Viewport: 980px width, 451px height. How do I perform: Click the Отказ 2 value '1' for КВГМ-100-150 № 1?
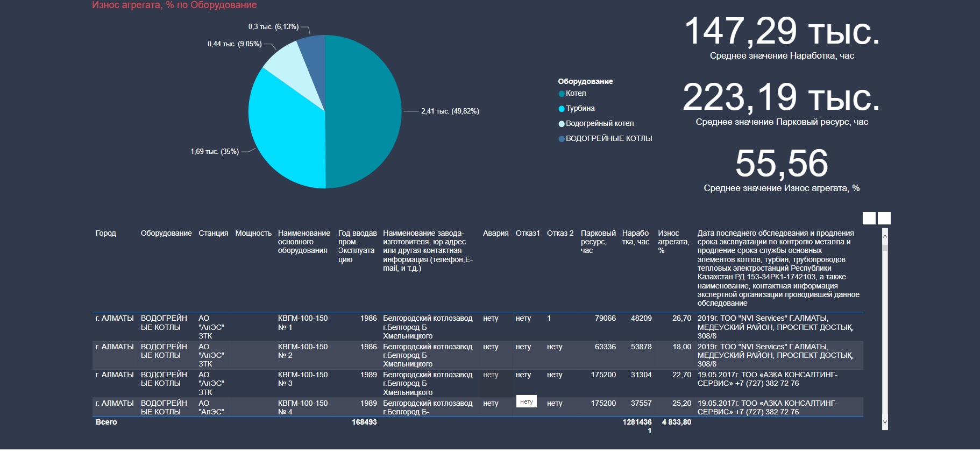click(549, 318)
